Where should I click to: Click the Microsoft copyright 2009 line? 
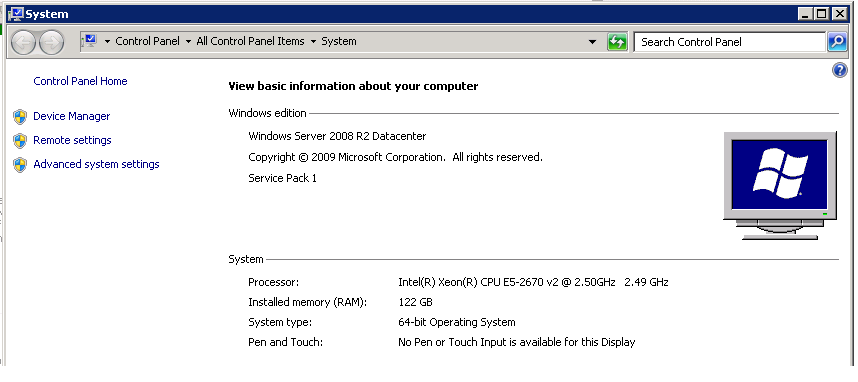(x=395, y=157)
